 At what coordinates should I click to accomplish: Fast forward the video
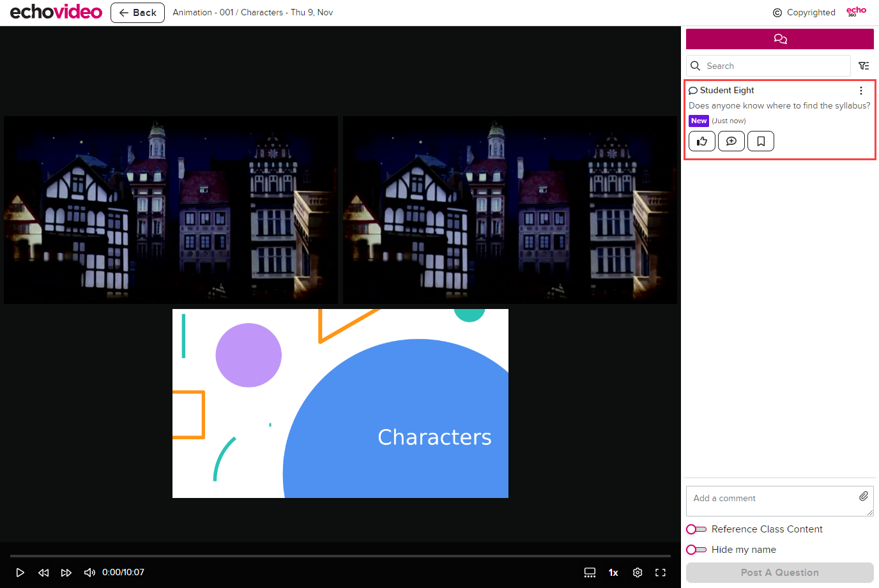tap(66, 573)
